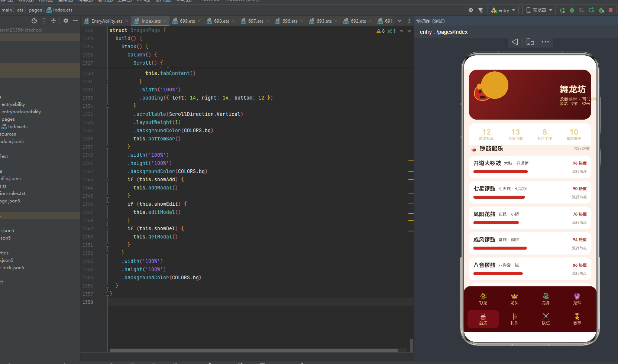Click Expand All icon in project panel
This screenshot has width=618, height=364.
(x=44, y=21)
